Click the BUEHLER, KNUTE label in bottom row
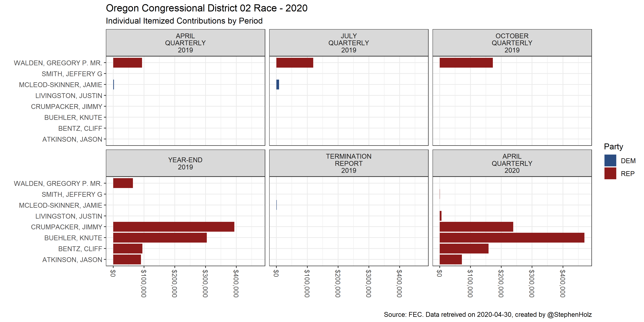This screenshot has height=322, width=644. (73, 238)
